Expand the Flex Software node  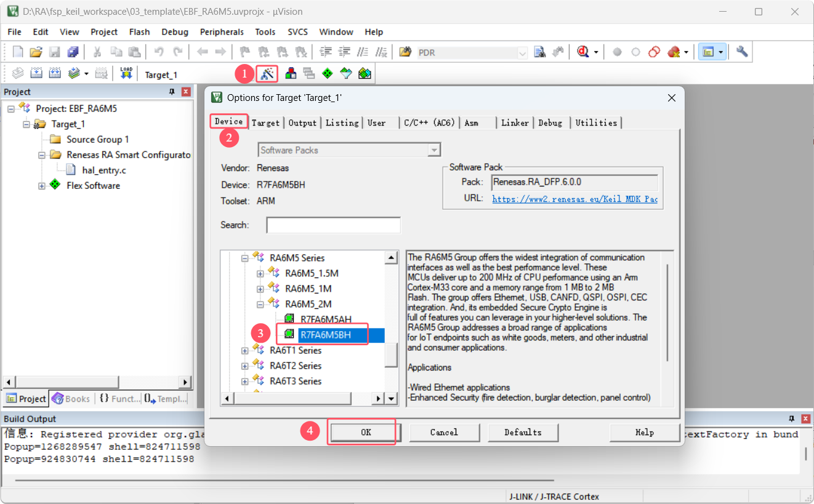coord(42,186)
